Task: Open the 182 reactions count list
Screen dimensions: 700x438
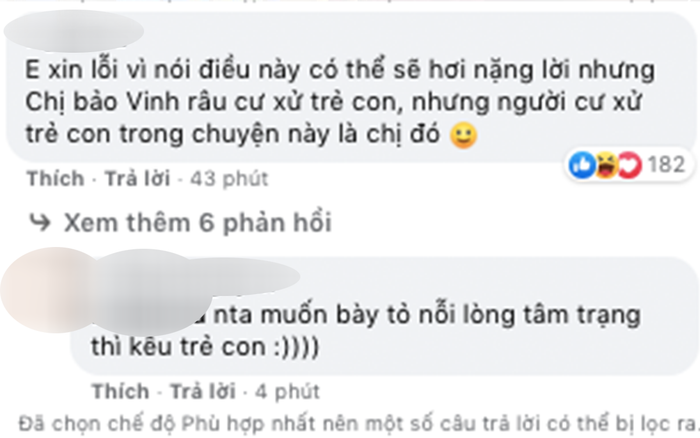Action: pyautogui.click(x=666, y=165)
